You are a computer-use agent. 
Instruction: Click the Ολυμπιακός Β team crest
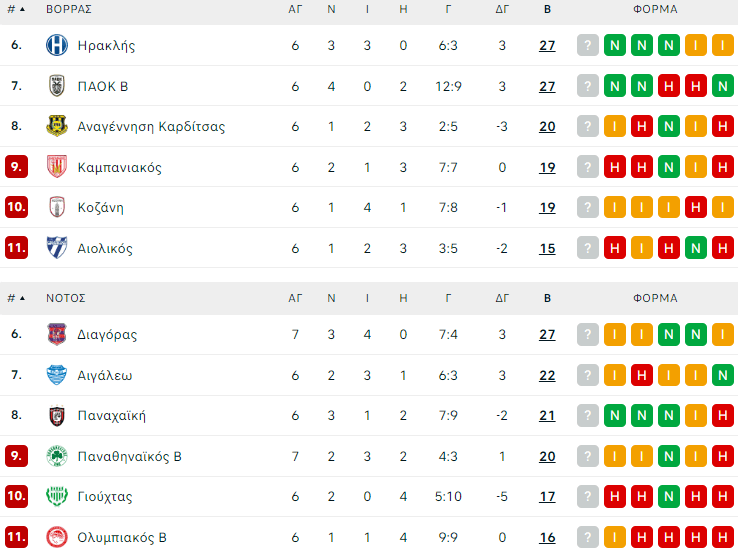click(57, 537)
